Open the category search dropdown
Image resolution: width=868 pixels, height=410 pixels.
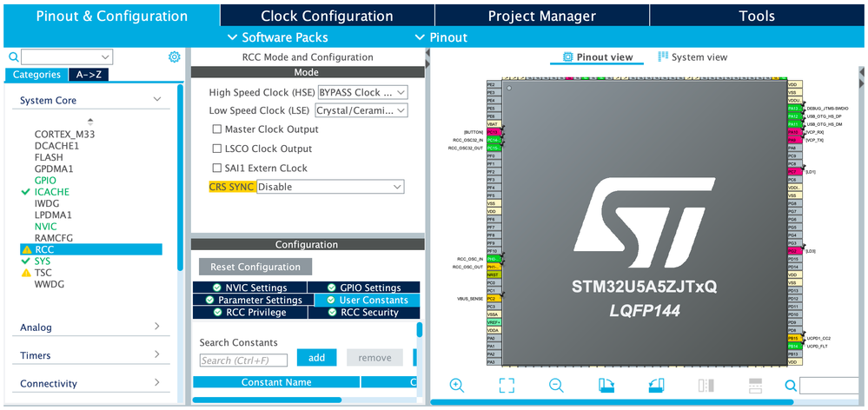pos(67,56)
